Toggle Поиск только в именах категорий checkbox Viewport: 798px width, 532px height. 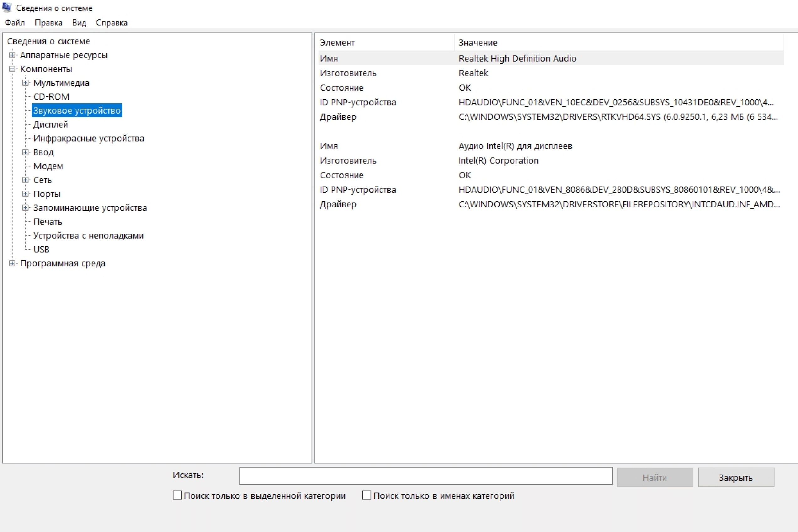366,495
